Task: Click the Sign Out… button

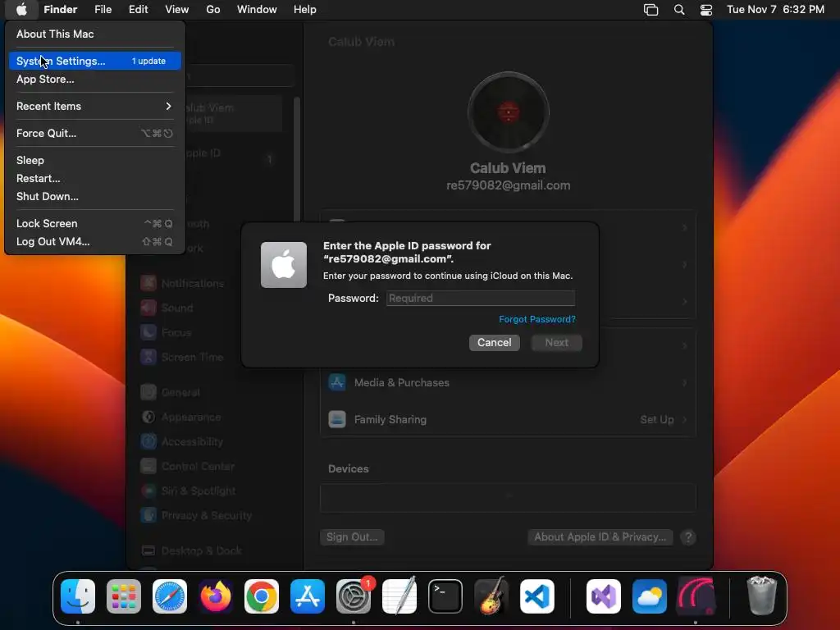Action: tap(352, 537)
